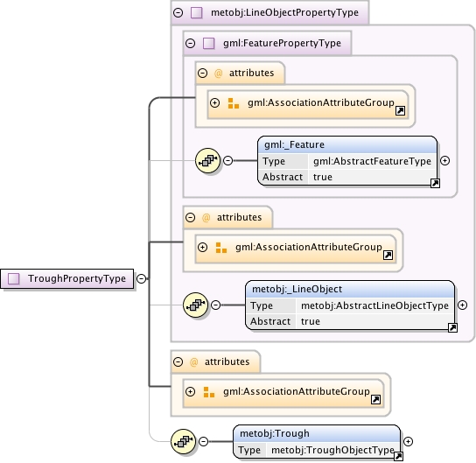
Task: Follow reference arrow on metobj:Trough box
Action: point(398,456)
